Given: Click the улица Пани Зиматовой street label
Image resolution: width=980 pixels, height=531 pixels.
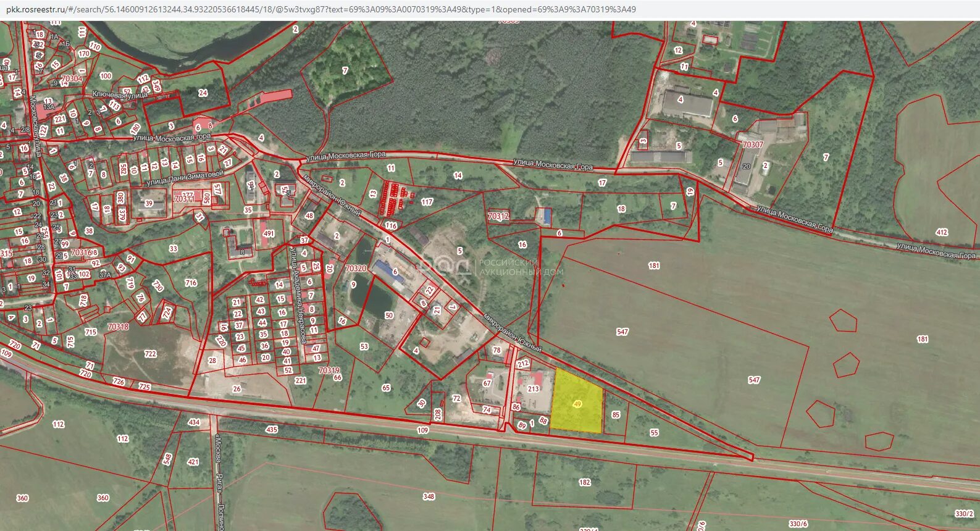Looking at the screenshot, I should point(185,178).
